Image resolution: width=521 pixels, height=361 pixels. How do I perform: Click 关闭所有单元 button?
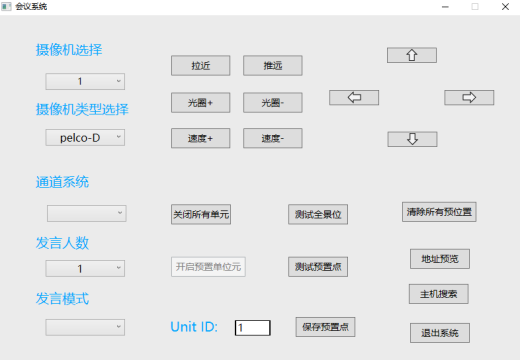(201, 214)
